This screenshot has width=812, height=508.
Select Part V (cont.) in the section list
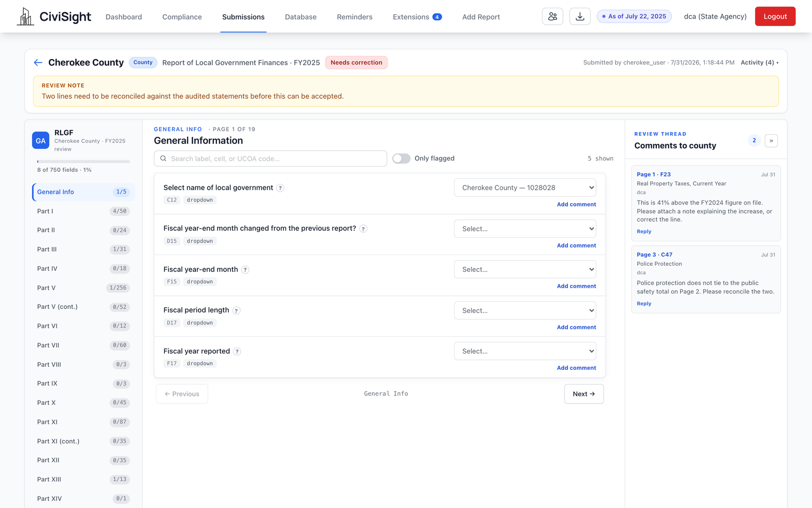(x=83, y=307)
